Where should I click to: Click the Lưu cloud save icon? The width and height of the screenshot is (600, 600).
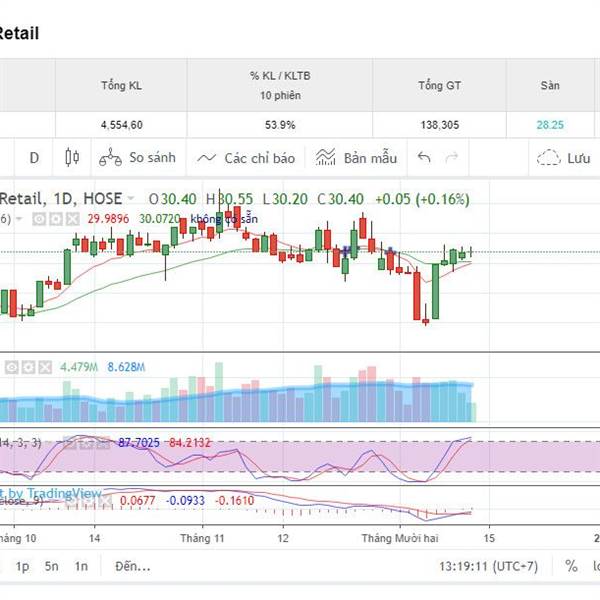click(x=548, y=158)
